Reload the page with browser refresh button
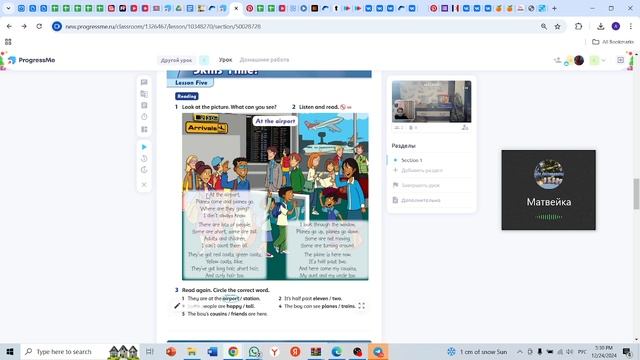This screenshot has width=640, height=360. click(39, 26)
